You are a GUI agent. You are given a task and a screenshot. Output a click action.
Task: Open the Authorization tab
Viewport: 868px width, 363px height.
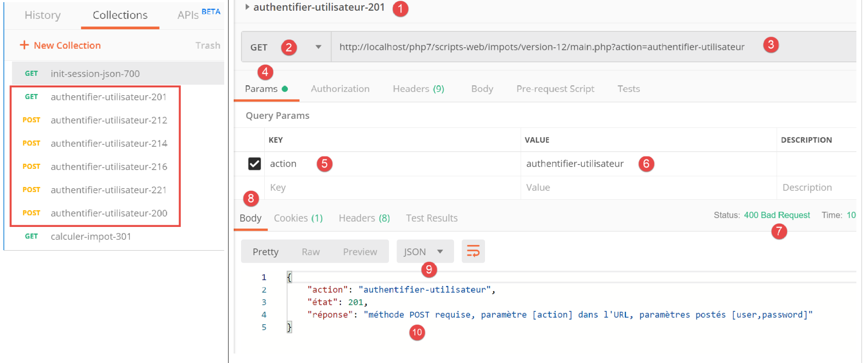[340, 89]
